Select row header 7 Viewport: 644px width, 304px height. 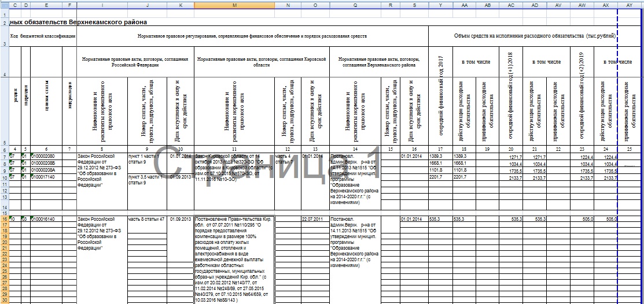5,157
